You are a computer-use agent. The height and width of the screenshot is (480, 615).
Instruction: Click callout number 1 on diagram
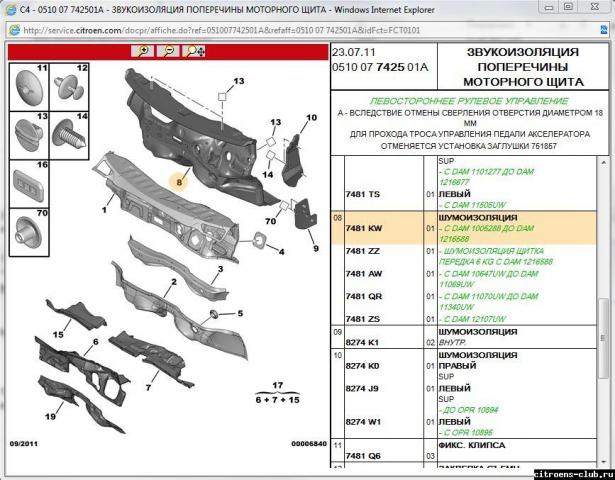[x=104, y=210]
